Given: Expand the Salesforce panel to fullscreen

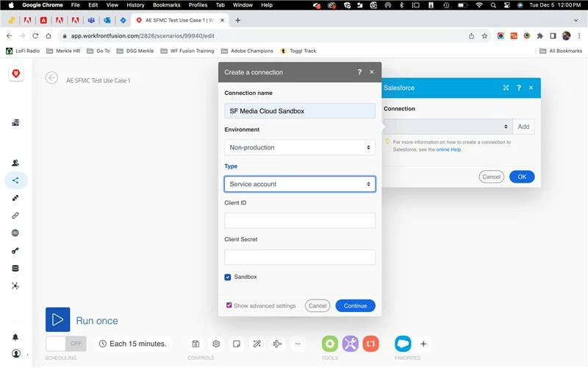Looking at the screenshot, I should tap(506, 88).
